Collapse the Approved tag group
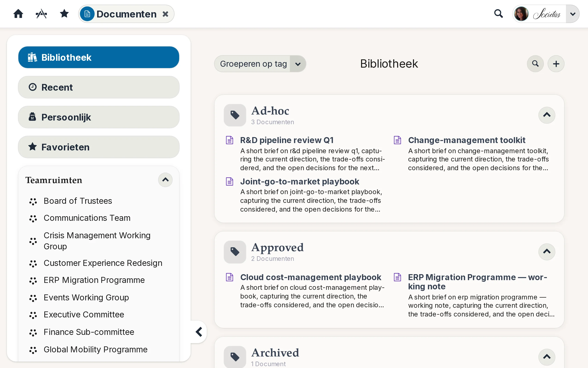The height and width of the screenshot is (368, 588). click(547, 252)
